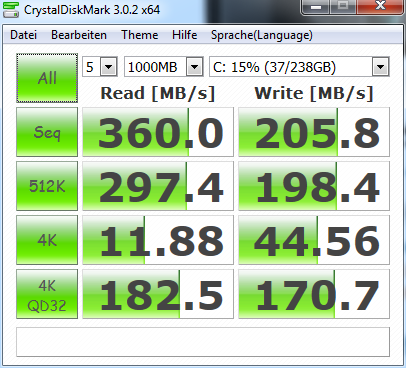Open the Bearbeiten menu

click(x=79, y=35)
